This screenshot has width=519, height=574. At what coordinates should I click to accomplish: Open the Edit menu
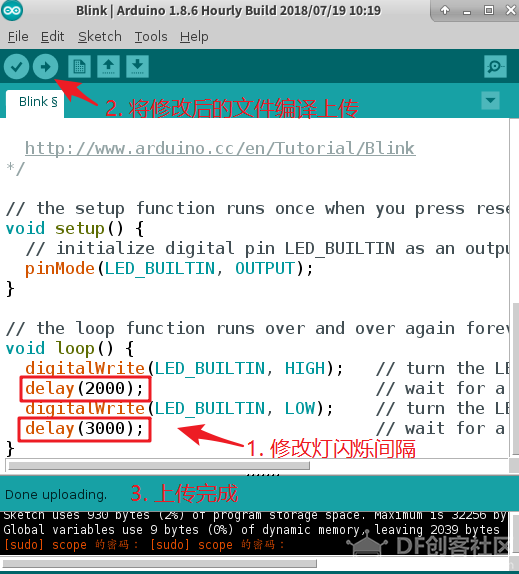[x=52, y=37]
